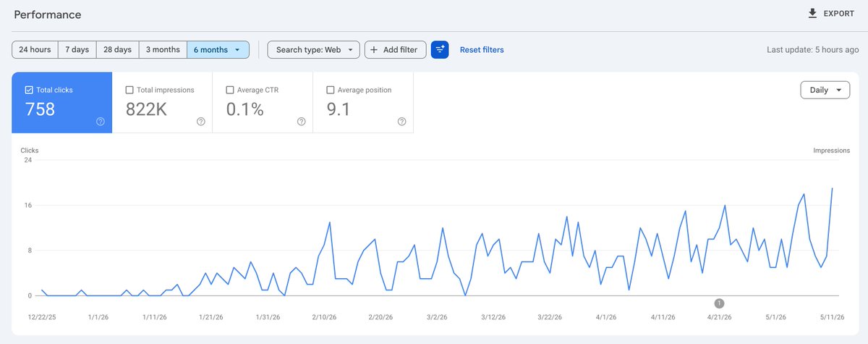This screenshot has height=344, width=868.
Task: Select the 24 hours date range
Action: [35, 49]
